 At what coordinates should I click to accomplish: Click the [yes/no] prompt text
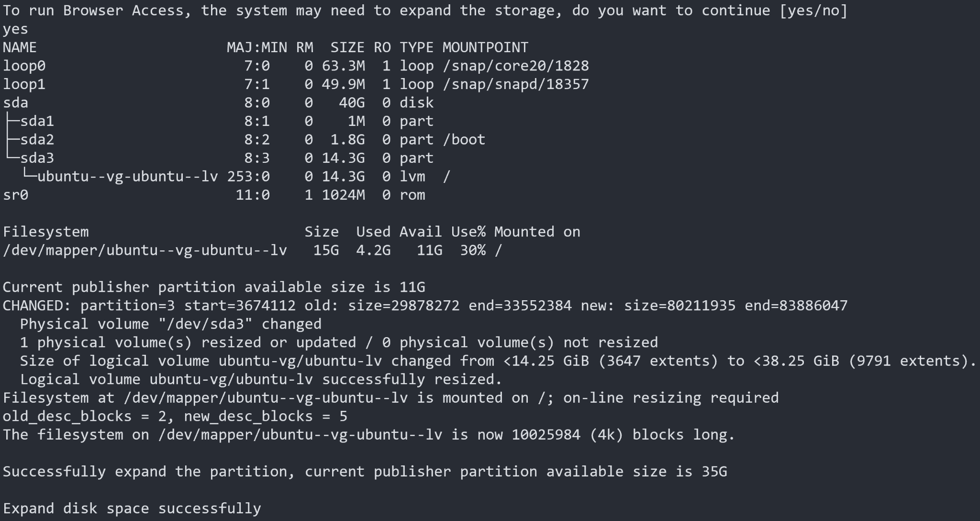tap(813, 11)
